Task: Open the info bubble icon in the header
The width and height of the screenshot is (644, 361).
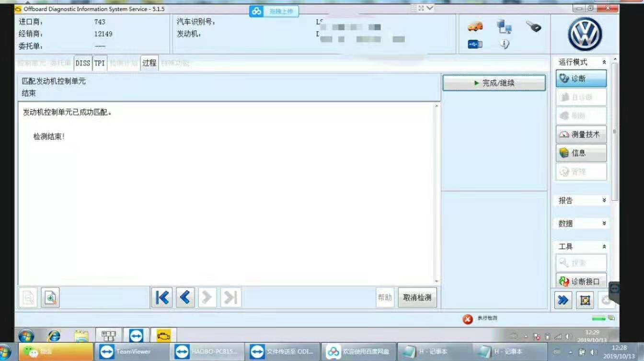Action: pyautogui.click(x=503, y=44)
